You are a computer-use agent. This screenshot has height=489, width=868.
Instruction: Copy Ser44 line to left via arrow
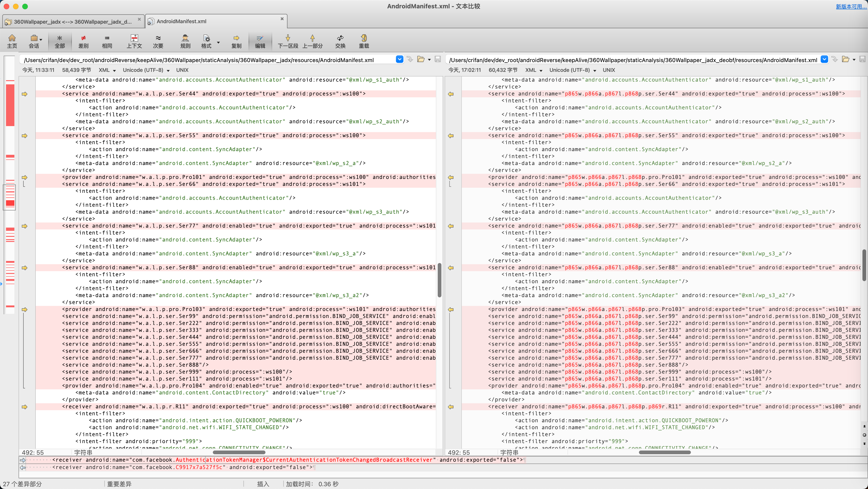click(451, 94)
